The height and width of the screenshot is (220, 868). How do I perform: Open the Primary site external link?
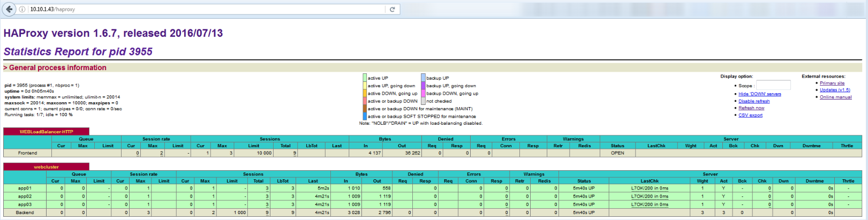tap(832, 83)
